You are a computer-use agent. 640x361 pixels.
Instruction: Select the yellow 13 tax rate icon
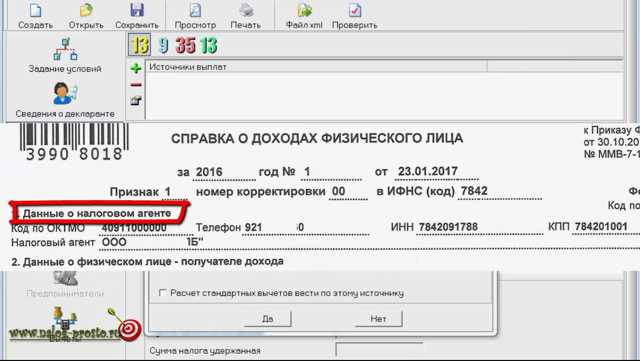pyautogui.click(x=140, y=45)
